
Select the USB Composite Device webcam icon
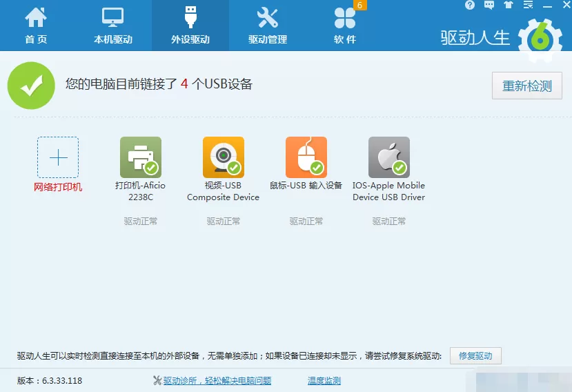coord(224,157)
